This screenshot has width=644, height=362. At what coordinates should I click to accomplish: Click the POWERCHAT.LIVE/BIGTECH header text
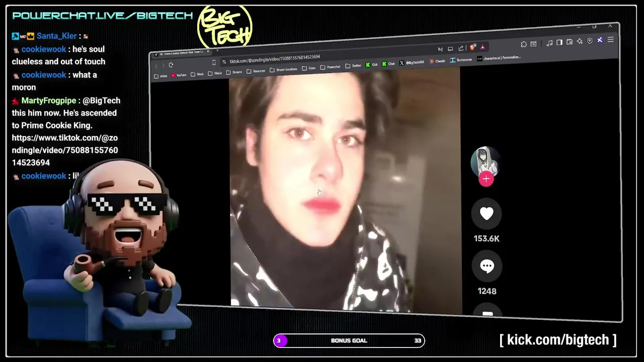103,16
